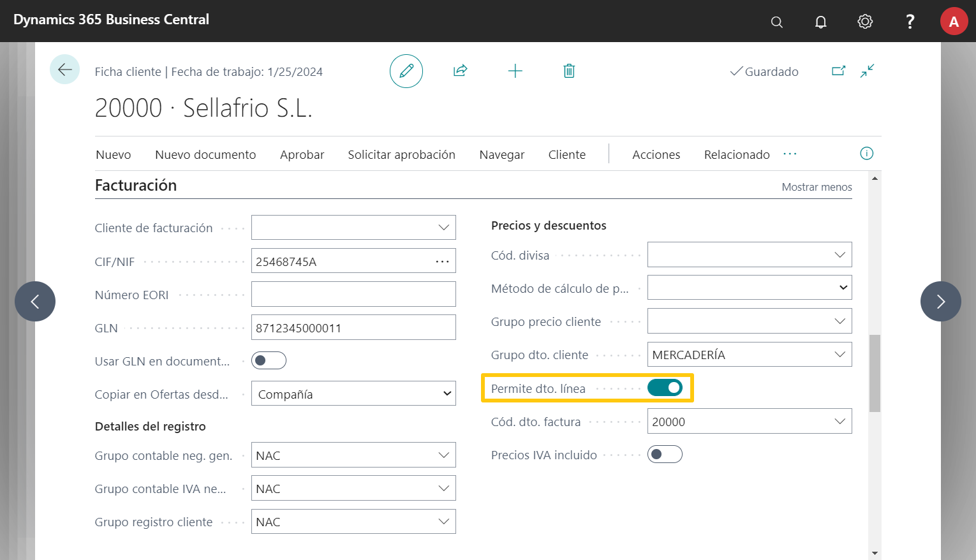Viewport: 976px width, 560px height.
Task: Go back with the arrow button
Action: point(65,70)
